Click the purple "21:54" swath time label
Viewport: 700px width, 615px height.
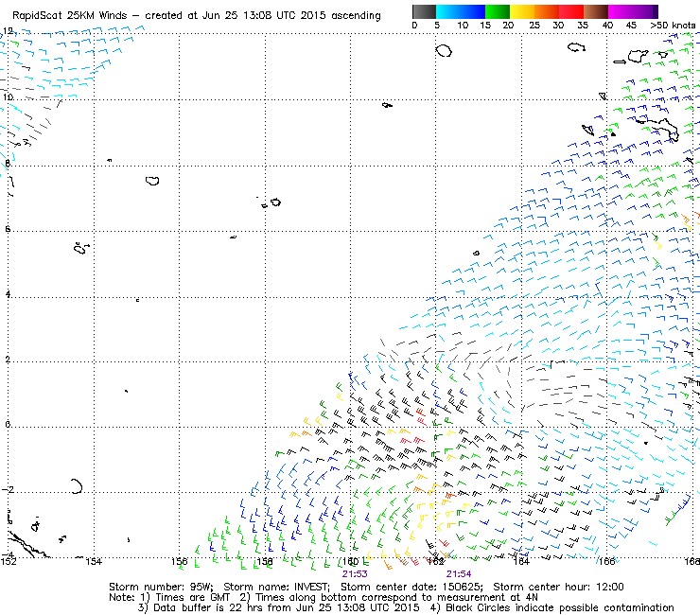coord(459,574)
